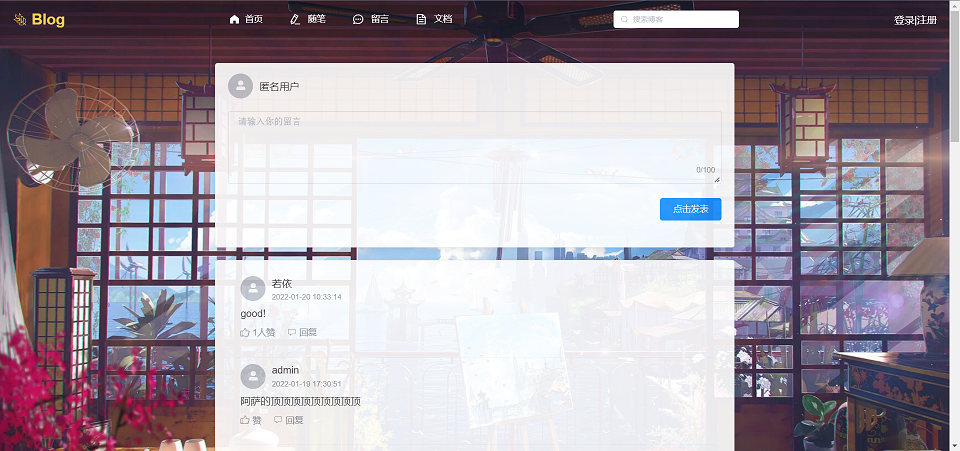Click 若依's user avatar
This screenshot has height=451, width=960.
click(253, 289)
